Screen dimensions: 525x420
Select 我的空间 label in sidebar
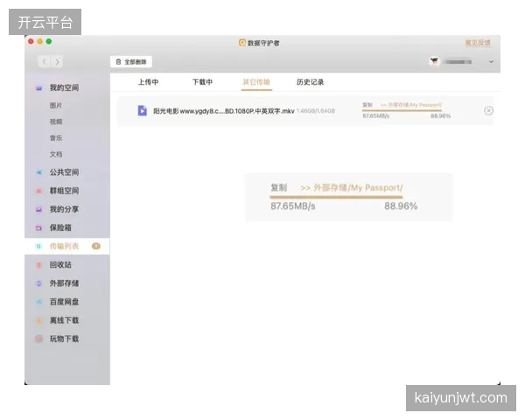pyautogui.click(x=64, y=87)
